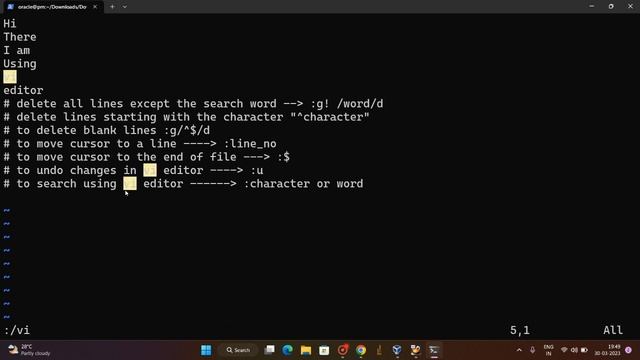The width and height of the screenshot is (640, 360).
Task: Open Task View from the taskbar
Action: click(269, 350)
